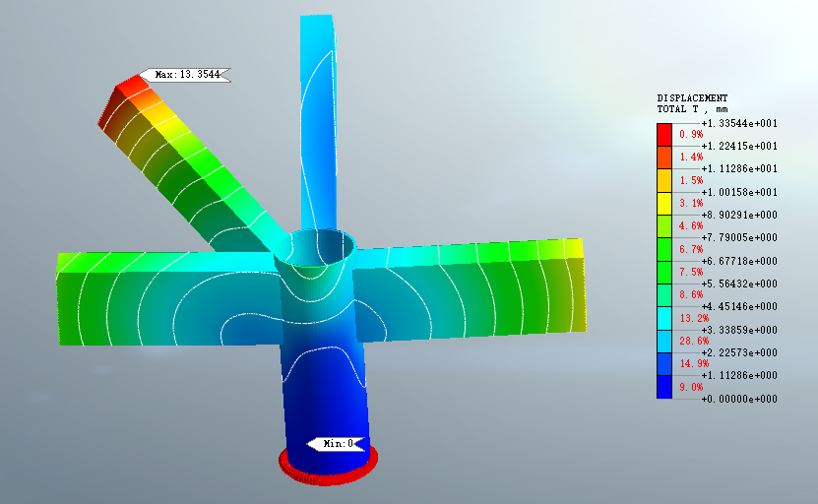Click the open top of the cylinder column
This screenshot has width=818, height=504.
314,249
